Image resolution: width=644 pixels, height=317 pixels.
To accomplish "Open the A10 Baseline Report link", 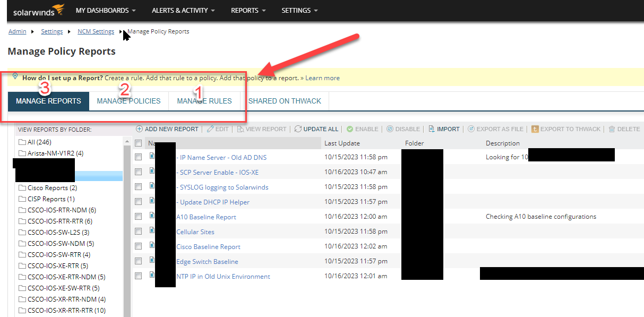I will point(206,217).
